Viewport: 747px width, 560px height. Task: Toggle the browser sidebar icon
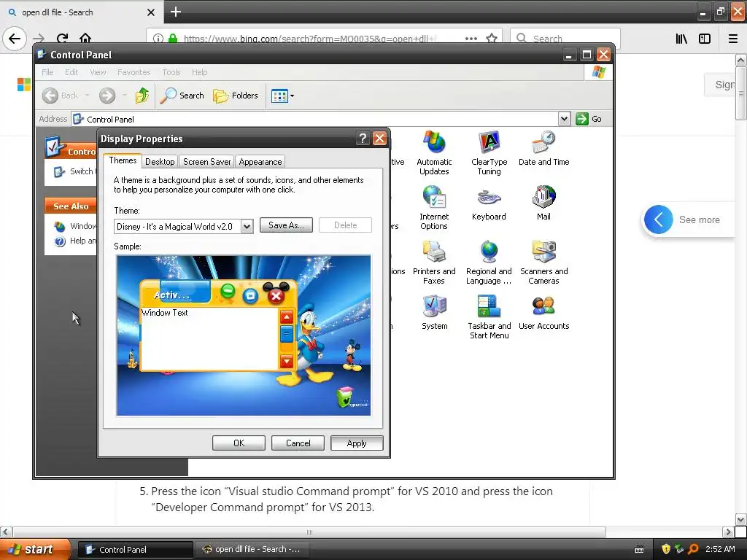pos(705,39)
